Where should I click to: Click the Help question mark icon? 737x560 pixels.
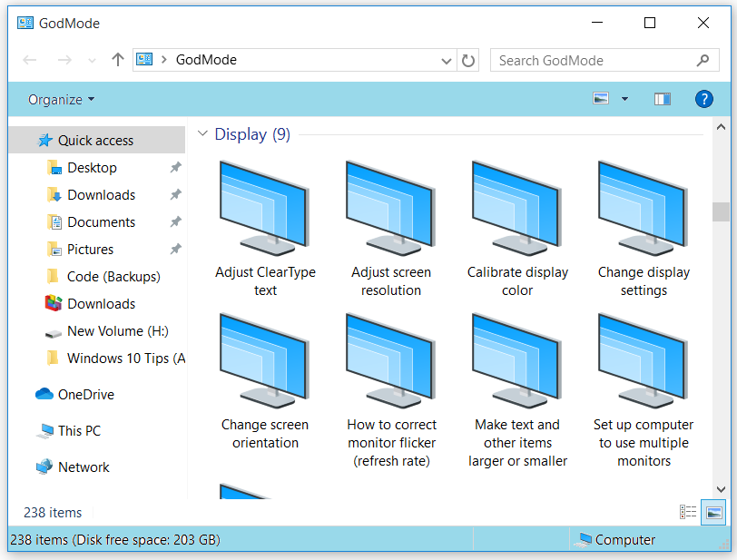(x=703, y=99)
